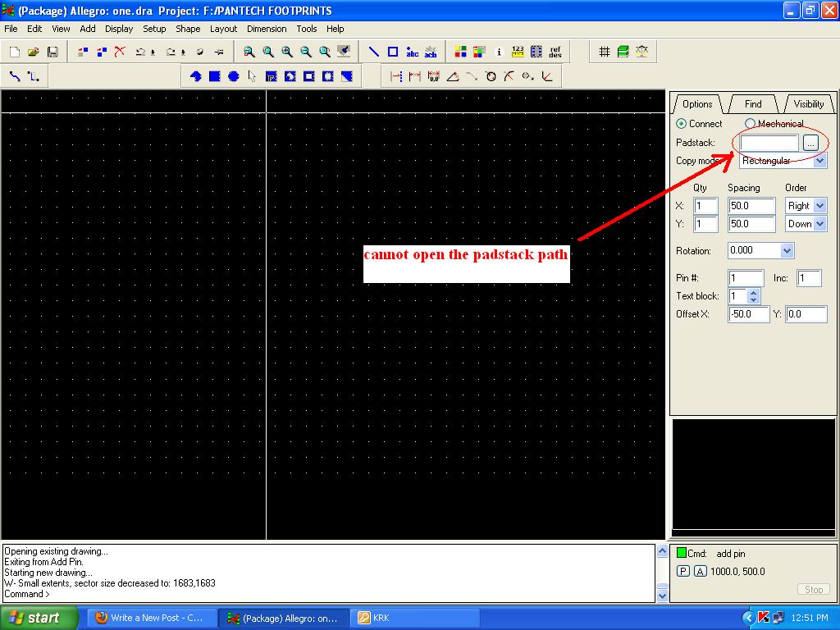Click the Padstack input field
This screenshot has width=840, height=630.
[x=769, y=143]
